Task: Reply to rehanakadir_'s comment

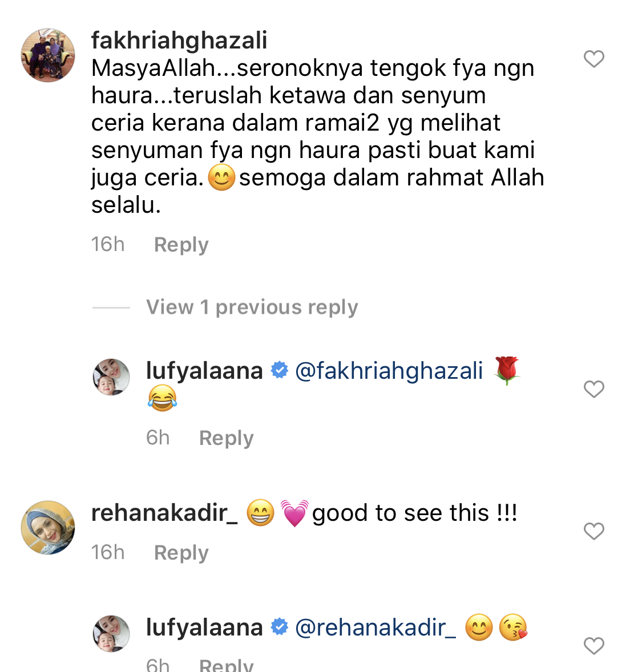Action: pyautogui.click(x=181, y=552)
